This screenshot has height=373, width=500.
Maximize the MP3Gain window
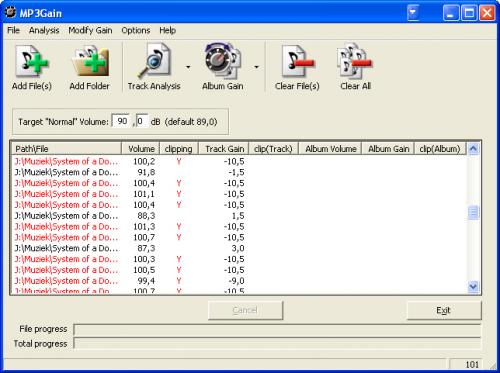coord(469,13)
